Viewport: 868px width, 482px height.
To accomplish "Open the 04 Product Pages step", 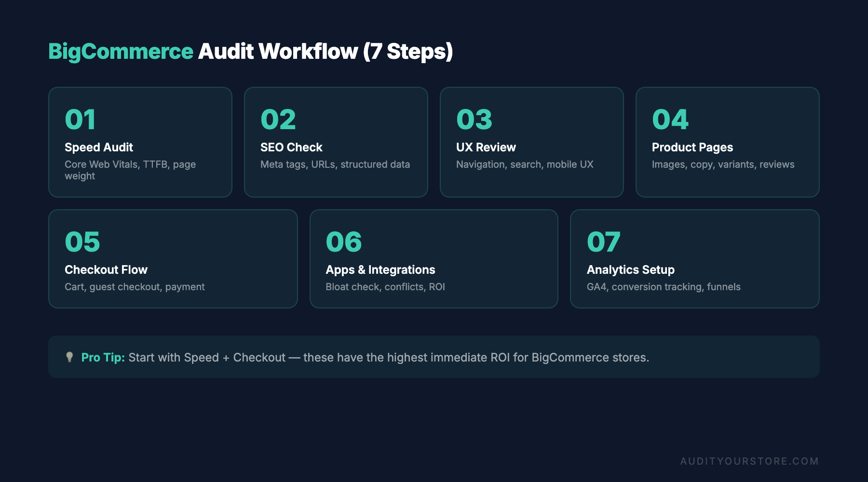I will point(727,142).
